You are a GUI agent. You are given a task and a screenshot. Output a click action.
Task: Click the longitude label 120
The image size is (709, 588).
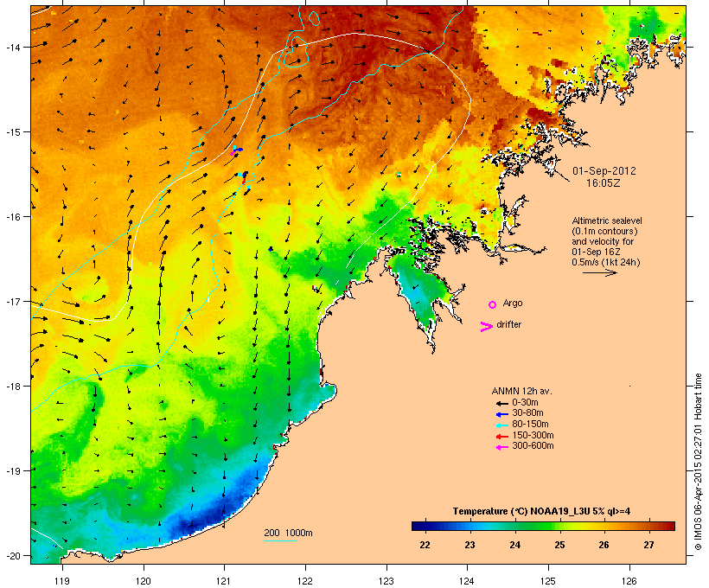coord(144,581)
